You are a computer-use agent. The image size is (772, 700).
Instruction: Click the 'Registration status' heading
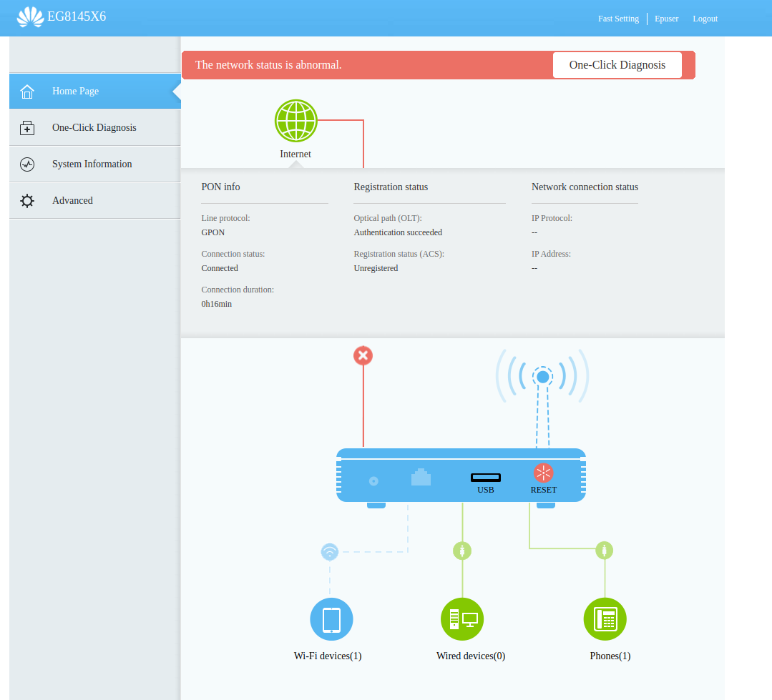click(x=391, y=187)
